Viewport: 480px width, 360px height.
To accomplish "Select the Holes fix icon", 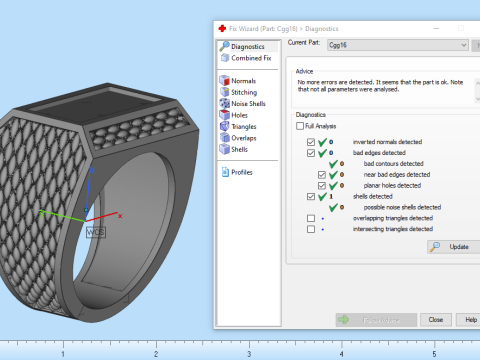I will coord(224,115).
